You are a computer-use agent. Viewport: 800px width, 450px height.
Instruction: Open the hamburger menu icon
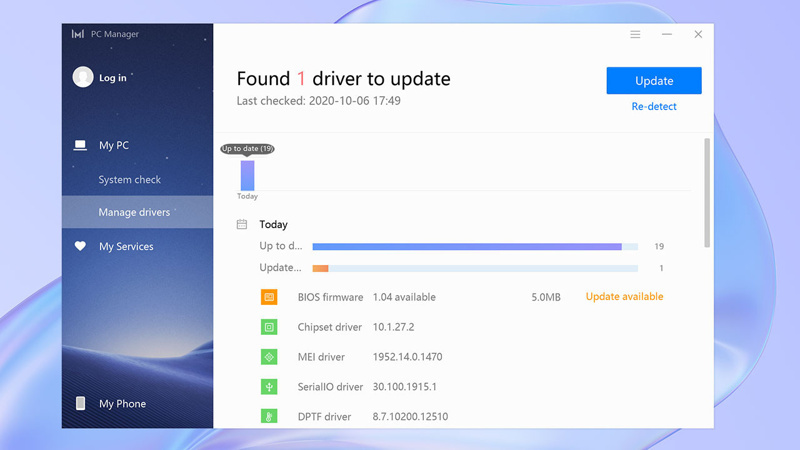pyautogui.click(x=635, y=34)
